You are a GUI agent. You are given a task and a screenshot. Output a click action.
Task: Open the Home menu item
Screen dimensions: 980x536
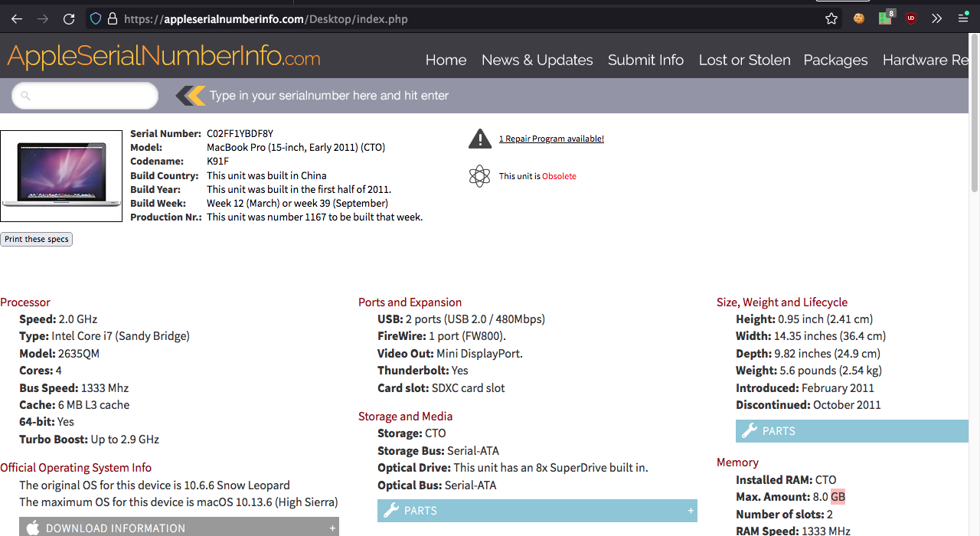click(x=446, y=60)
